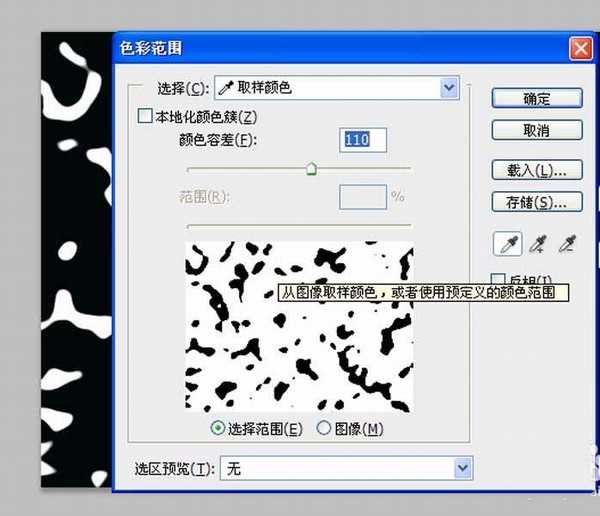Click the 载入(L)... load button
The width and height of the screenshot is (600, 516).
point(537,170)
